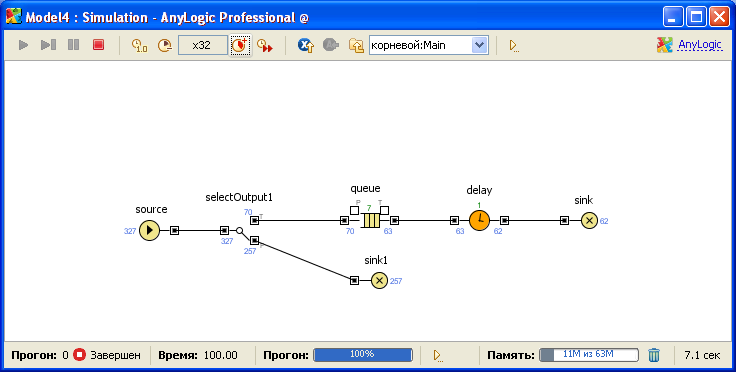Click selectOutput1 true output port
Viewport: 736px width, 372px height.
254,220
